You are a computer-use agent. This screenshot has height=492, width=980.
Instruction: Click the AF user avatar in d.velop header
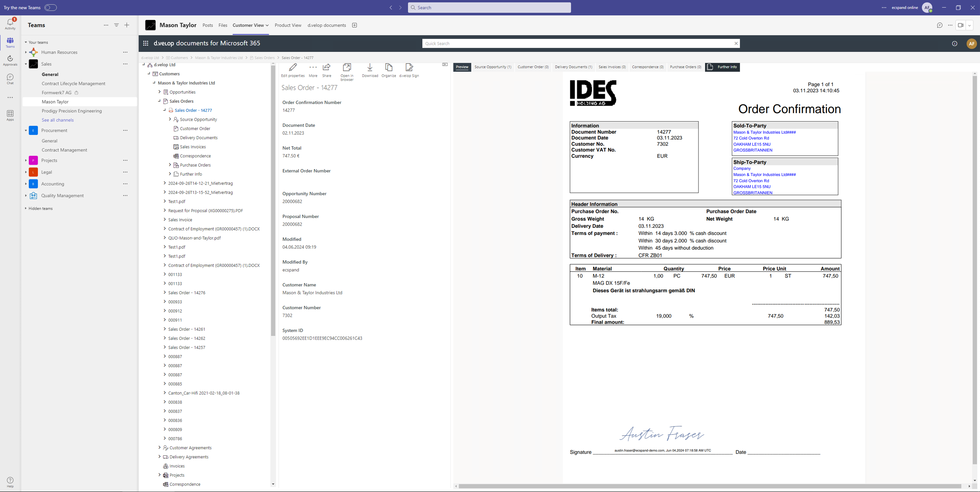(972, 43)
